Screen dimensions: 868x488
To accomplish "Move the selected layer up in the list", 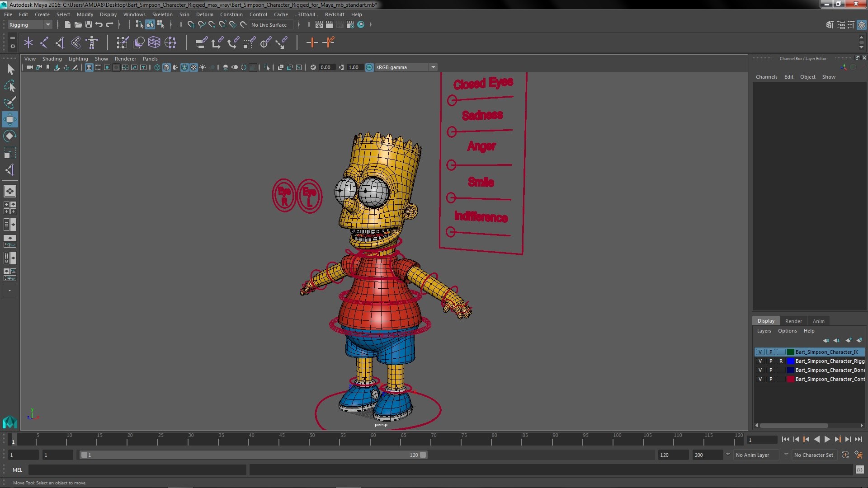I will coord(826,340).
